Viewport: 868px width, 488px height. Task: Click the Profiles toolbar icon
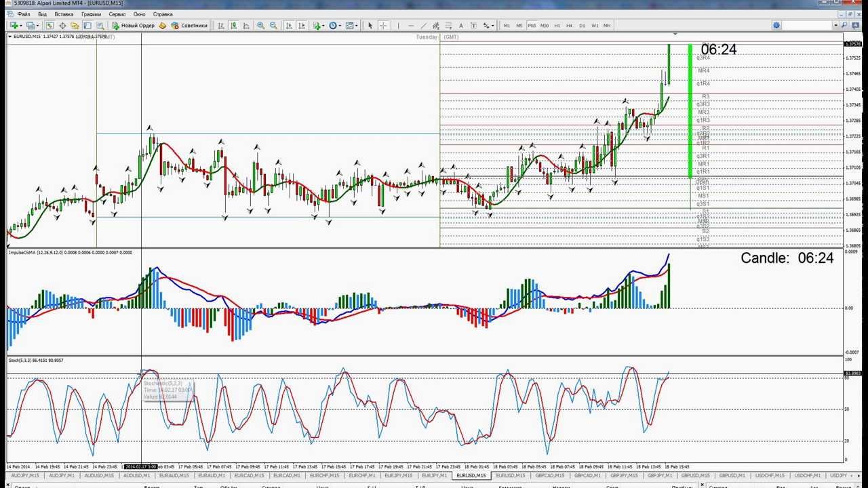[x=31, y=26]
